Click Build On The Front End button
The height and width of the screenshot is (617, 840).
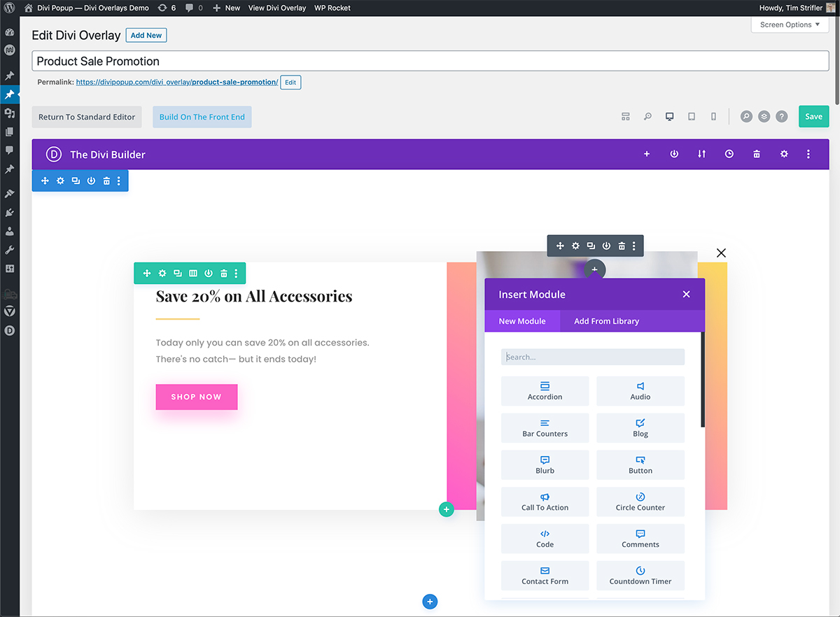point(202,117)
